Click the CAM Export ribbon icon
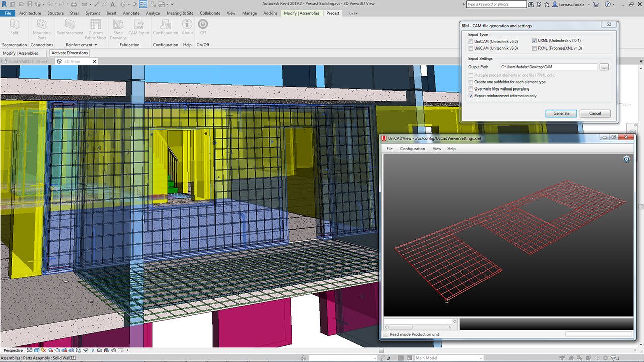 pos(139,24)
